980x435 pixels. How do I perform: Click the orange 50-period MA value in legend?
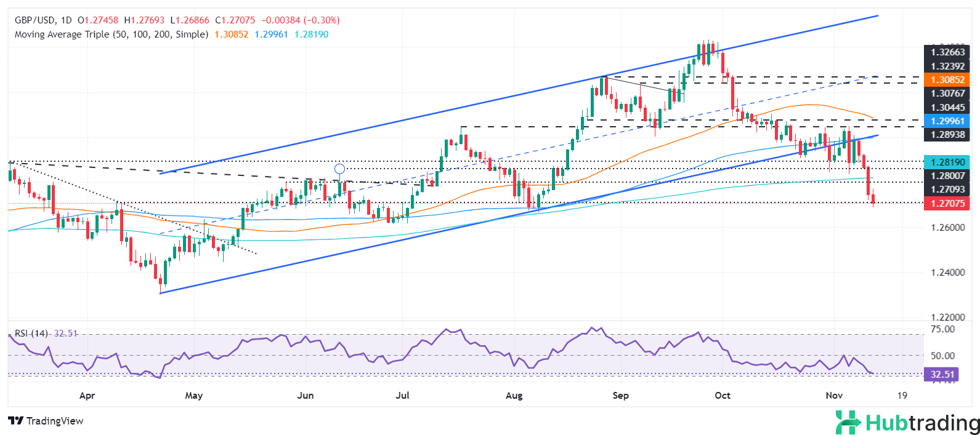[231, 34]
